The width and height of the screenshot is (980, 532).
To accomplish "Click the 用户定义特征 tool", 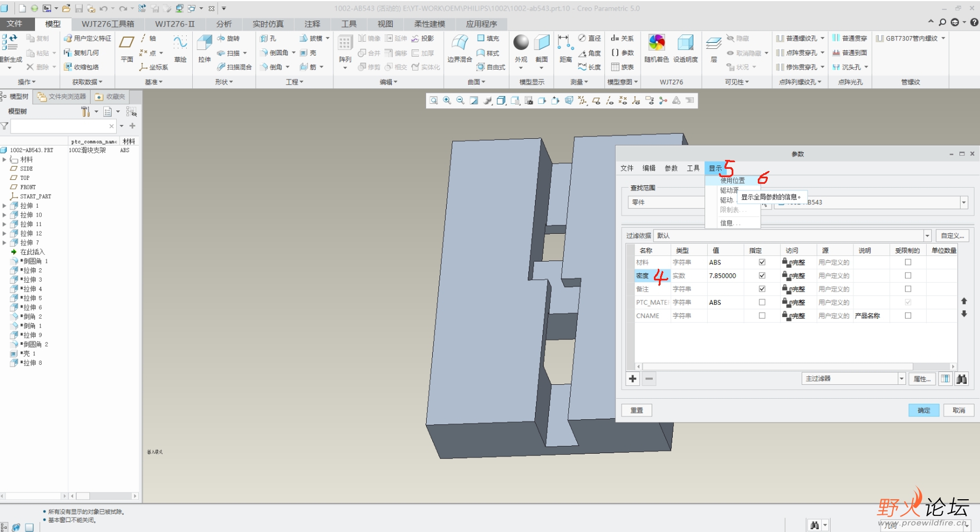I will click(87, 38).
